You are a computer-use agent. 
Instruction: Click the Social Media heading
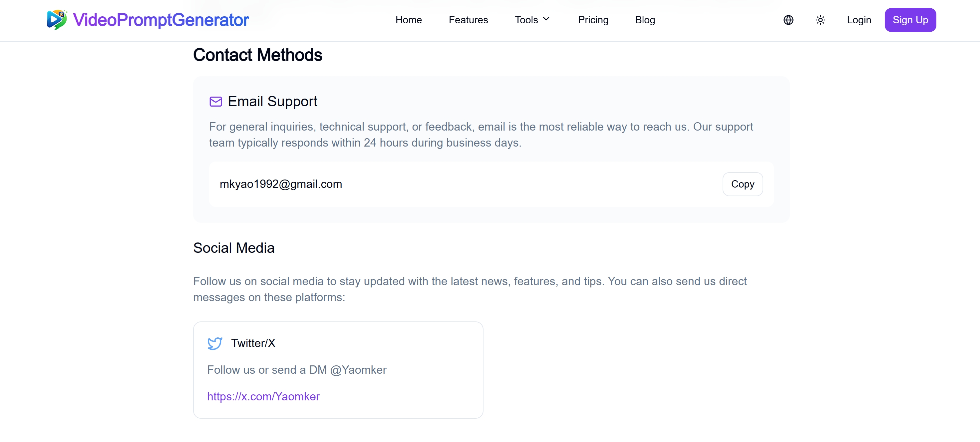click(x=233, y=248)
